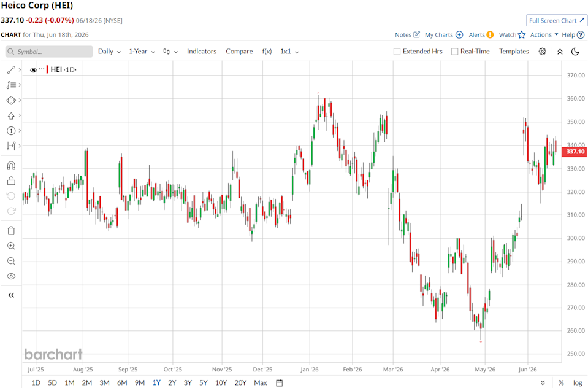Image resolution: width=588 pixels, height=388 pixels.
Task: Select the 1M time range
Action: pyautogui.click(x=69, y=382)
